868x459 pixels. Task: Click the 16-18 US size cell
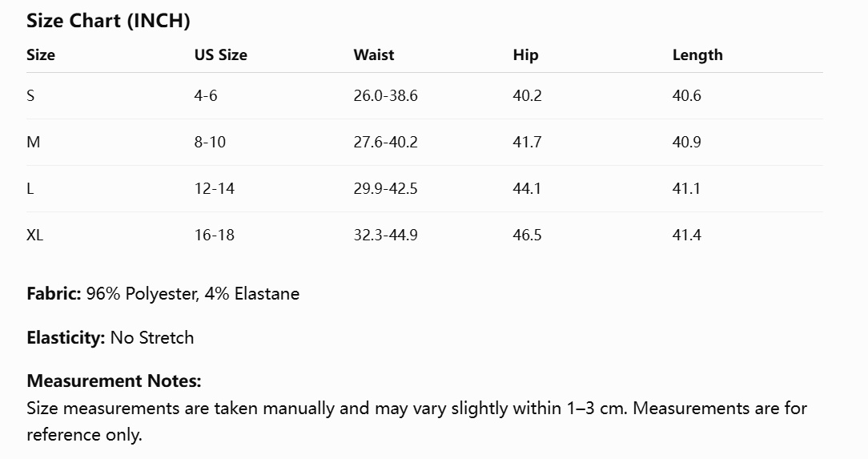(215, 236)
